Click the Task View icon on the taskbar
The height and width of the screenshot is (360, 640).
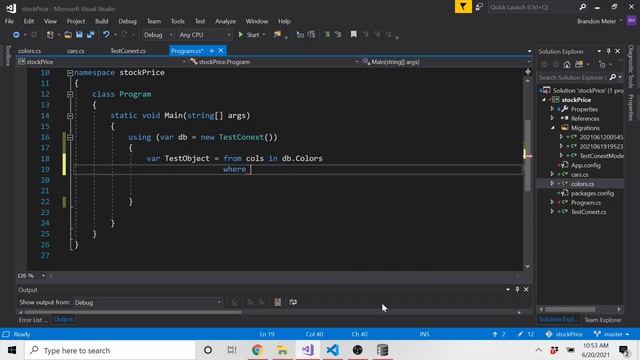coord(232,350)
